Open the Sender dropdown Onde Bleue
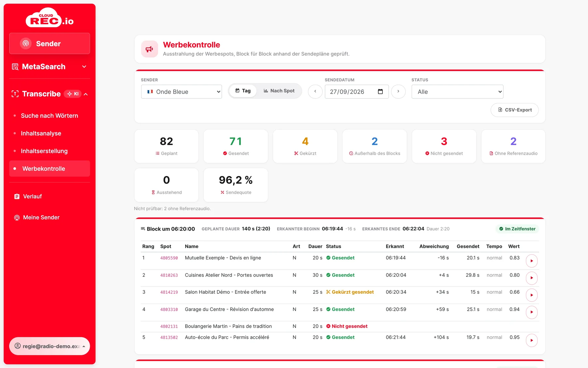This screenshot has height=368, width=588. (x=181, y=92)
